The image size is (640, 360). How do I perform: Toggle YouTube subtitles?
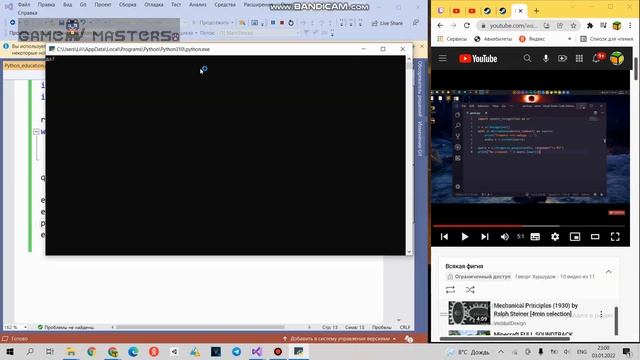tap(535, 237)
